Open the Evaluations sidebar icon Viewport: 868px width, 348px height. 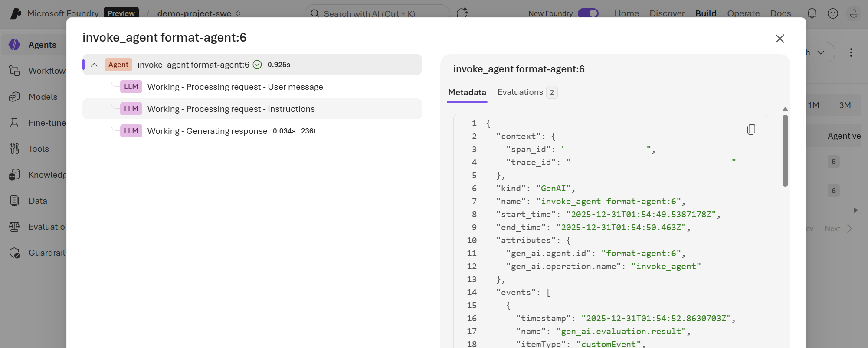coord(14,227)
